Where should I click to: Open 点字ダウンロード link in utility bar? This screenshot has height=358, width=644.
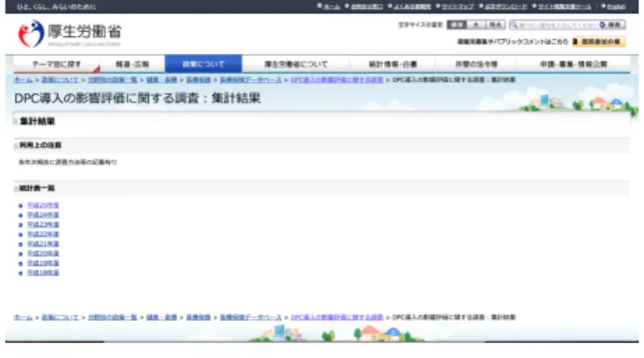(505, 7)
